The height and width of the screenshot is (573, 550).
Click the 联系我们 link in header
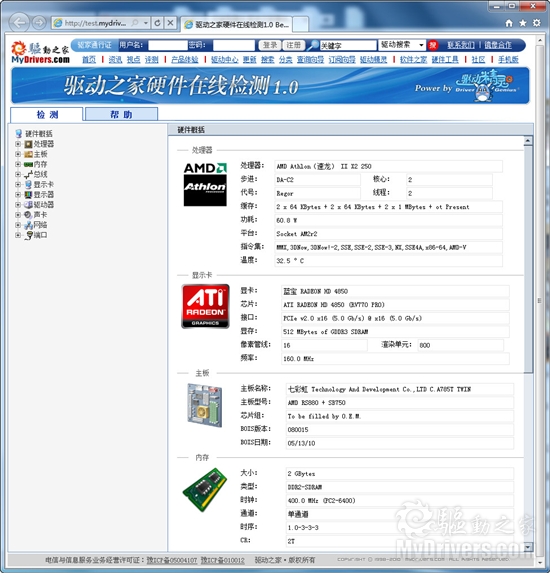pyautogui.click(x=461, y=45)
